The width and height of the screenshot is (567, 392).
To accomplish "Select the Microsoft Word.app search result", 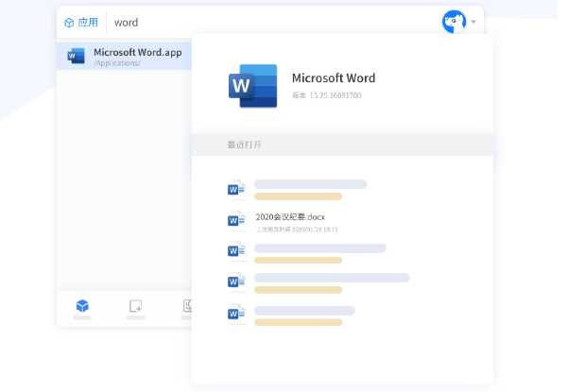I will pyautogui.click(x=137, y=52).
